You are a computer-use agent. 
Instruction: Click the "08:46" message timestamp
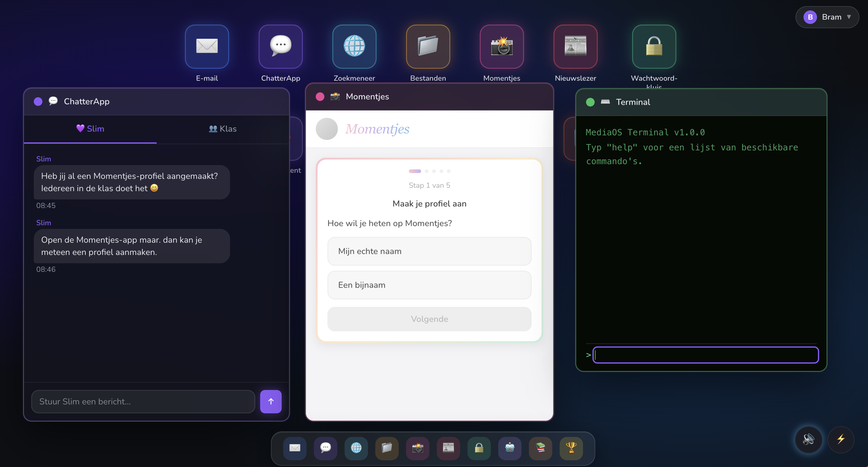click(x=46, y=269)
